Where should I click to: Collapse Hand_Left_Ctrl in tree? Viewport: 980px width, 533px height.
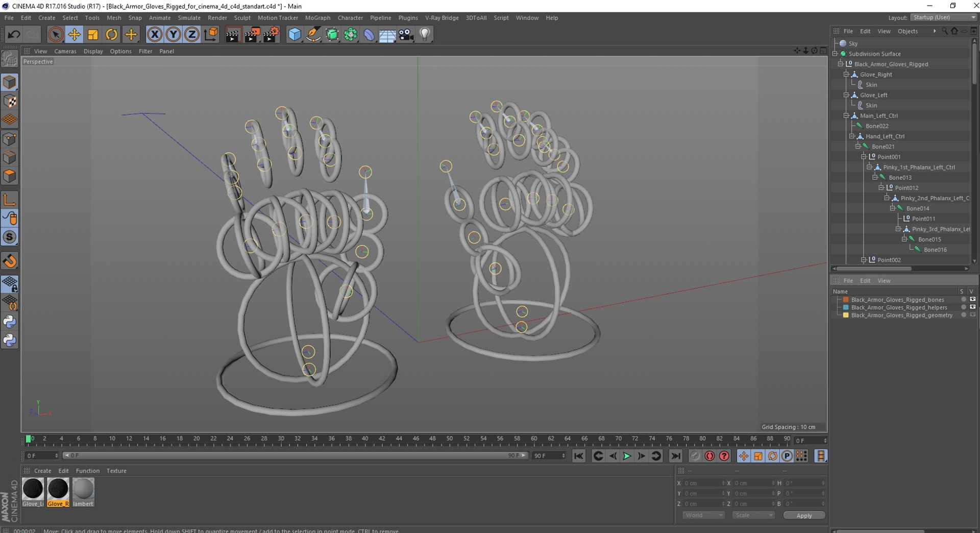click(x=852, y=136)
